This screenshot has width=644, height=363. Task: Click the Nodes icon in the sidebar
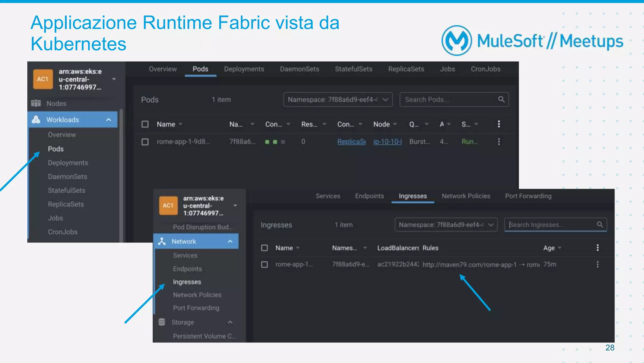[x=36, y=103]
